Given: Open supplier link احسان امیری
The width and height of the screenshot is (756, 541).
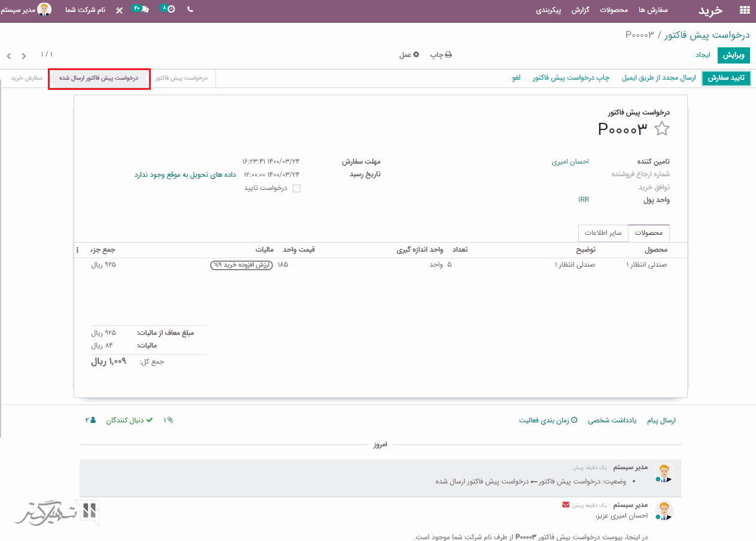Looking at the screenshot, I should [x=570, y=162].
